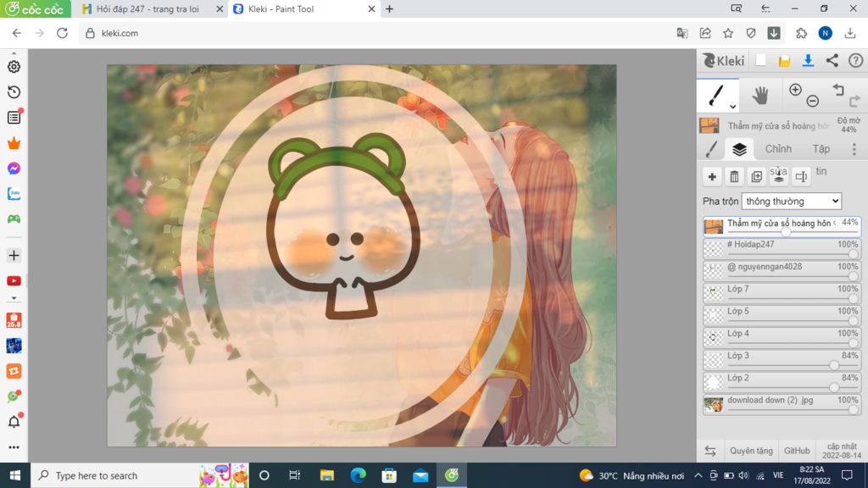Screen dimensions: 868x488
Task: Adjust Lớp 3 opacity slider handle
Action: pyautogui.click(x=834, y=365)
